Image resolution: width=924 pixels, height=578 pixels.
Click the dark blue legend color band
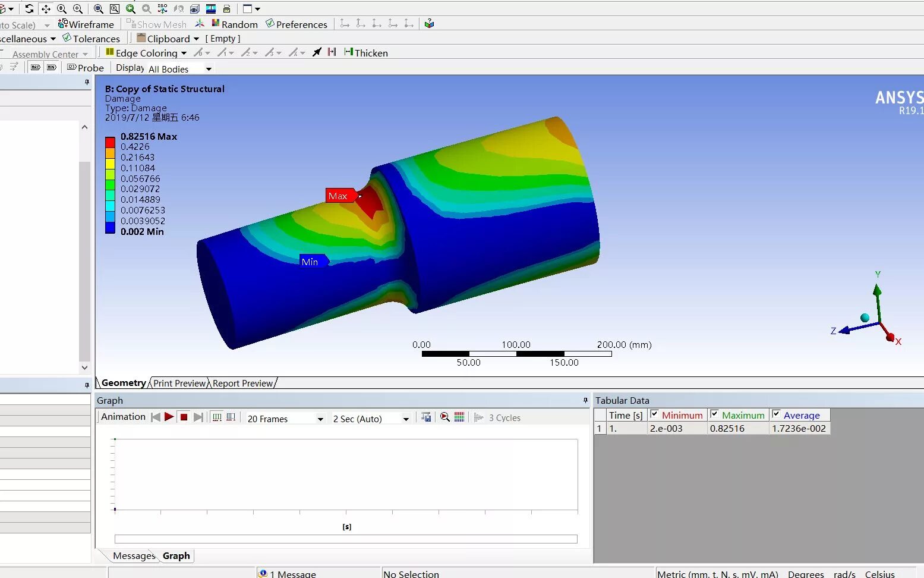point(110,227)
